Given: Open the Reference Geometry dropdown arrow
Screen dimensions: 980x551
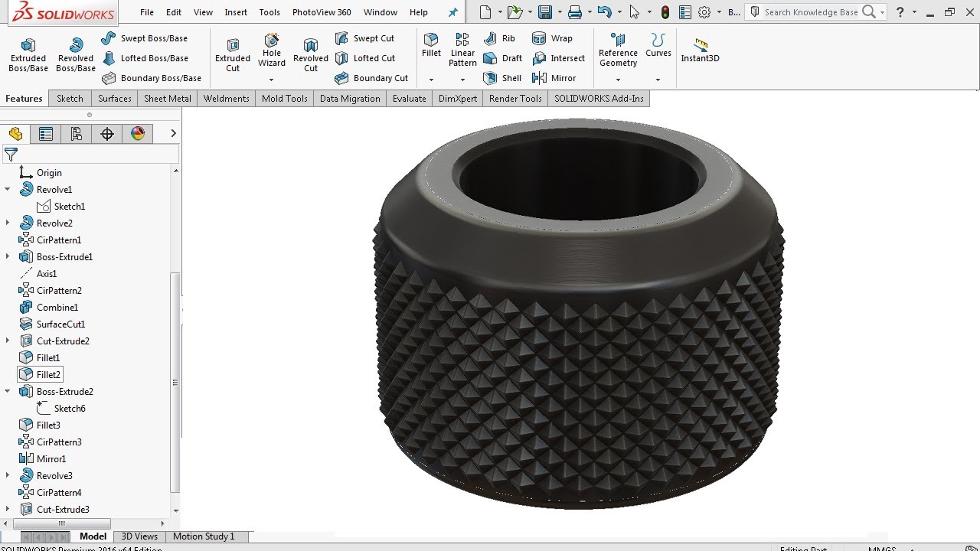Looking at the screenshot, I should 618,80.
